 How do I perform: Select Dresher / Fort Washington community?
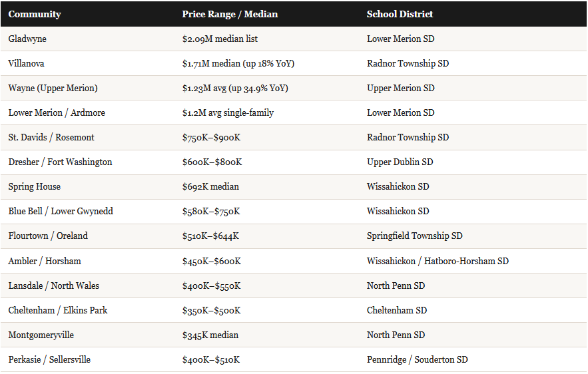(60, 162)
